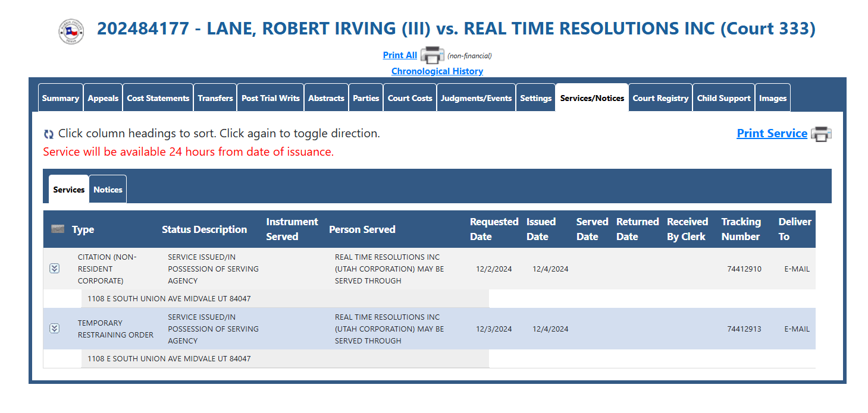Click issued date in restraining order row
Viewport: 868px width, 413px height.
click(550, 329)
